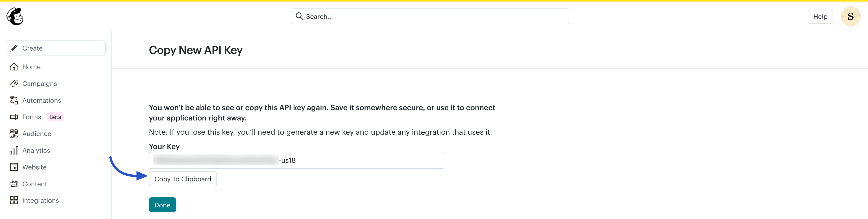868x219 pixels.
Task: Click the Forms sidebar icon
Action: point(14,117)
